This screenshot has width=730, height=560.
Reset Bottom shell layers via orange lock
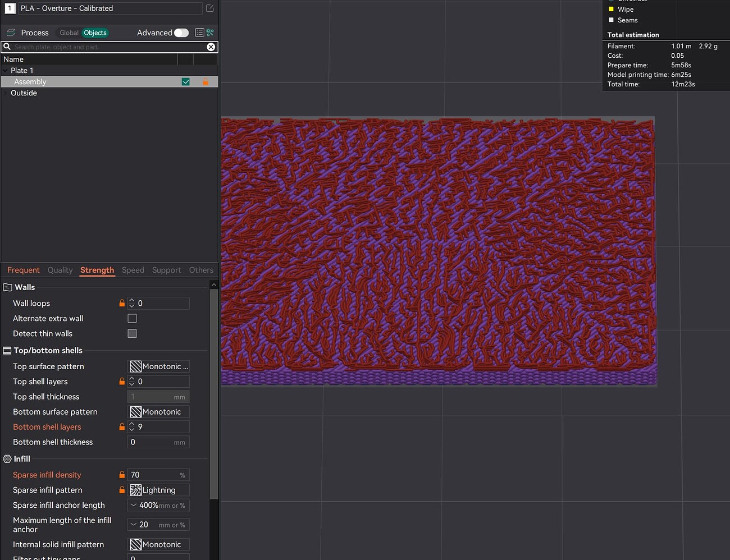coord(122,427)
